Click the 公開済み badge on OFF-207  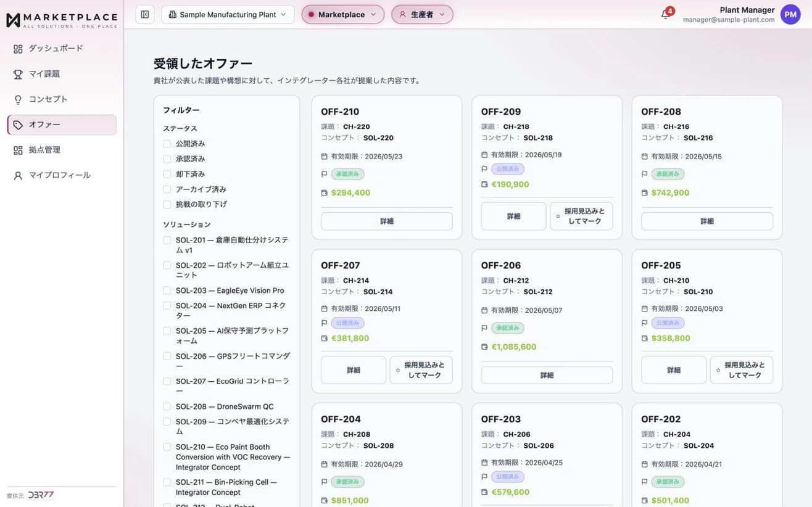[x=348, y=323]
